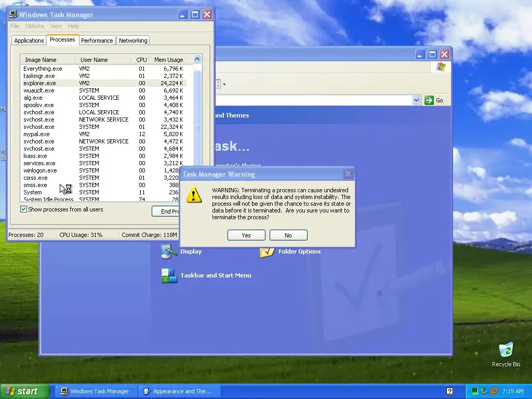
Task: Cancel termination with the No button
Action: [x=288, y=235]
